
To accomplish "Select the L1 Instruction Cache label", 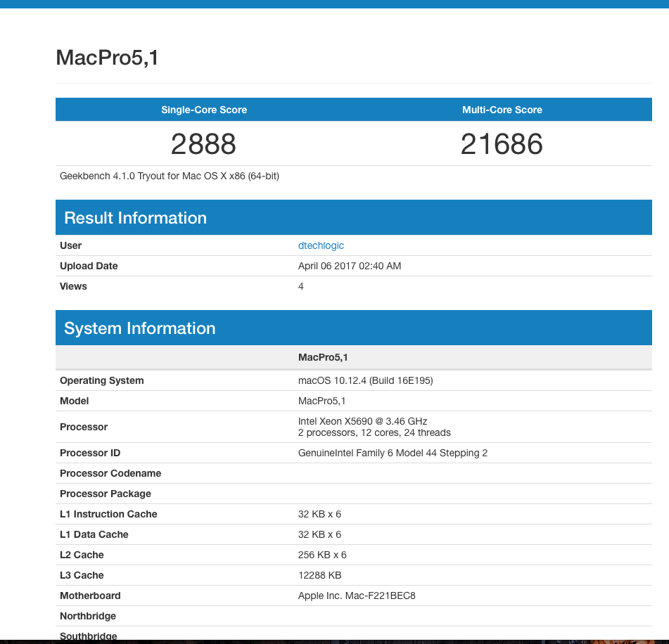I will [108, 515].
